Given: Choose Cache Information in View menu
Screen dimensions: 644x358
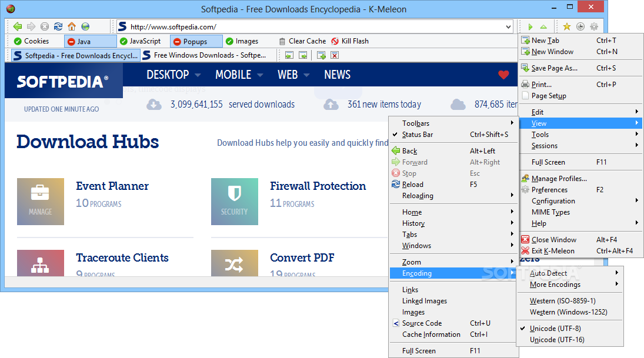Looking at the screenshot, I should [453, 334].
